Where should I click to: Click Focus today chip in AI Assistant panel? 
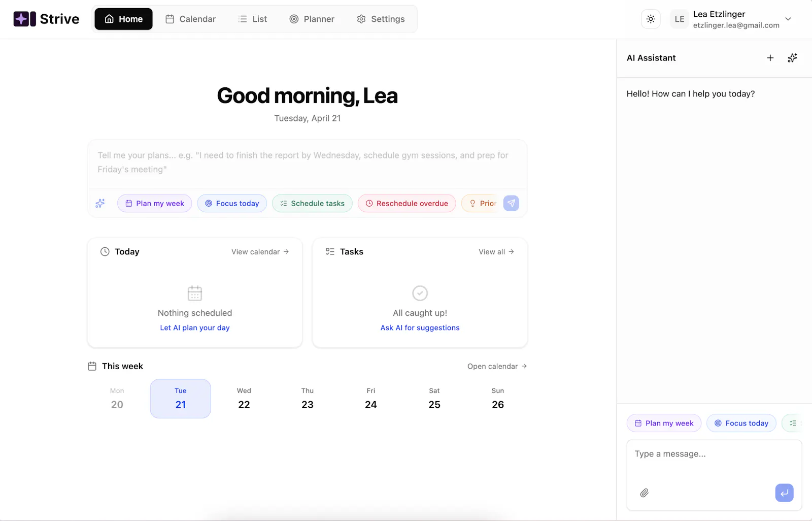pyautogui.click(x=741, y=423)
